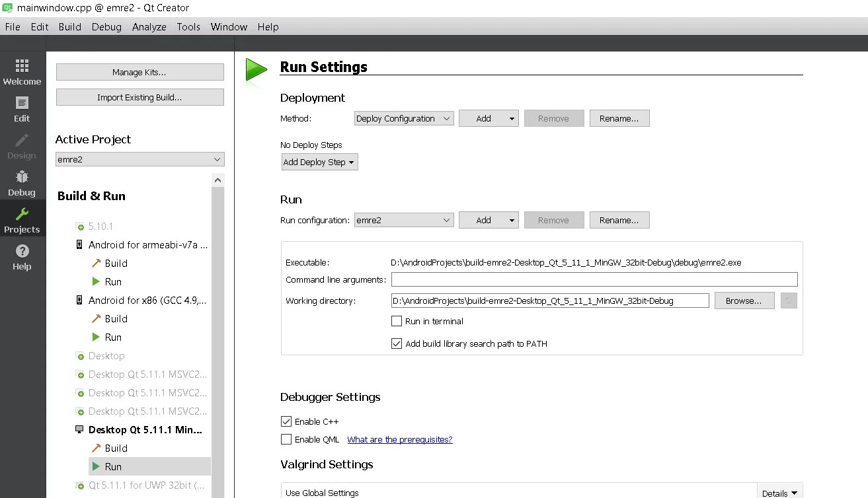Uncheck Add build library search path to PATH
The image size is (868, 498).
click(x=397, y=343)
